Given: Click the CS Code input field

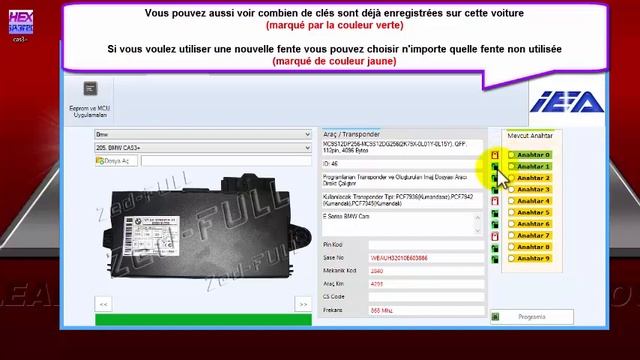Looking at the screenshot, I should pyautogui.click(x=427, y=297).
